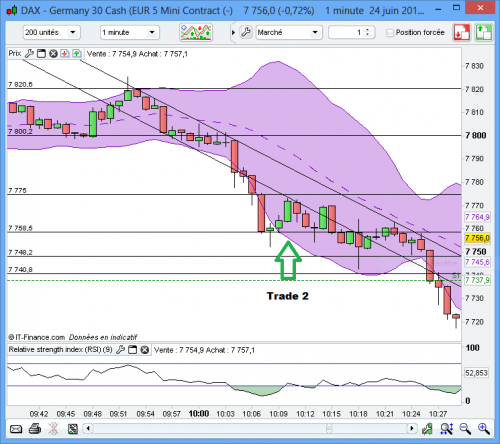Open order settings wrench icon
The height and width of the screenshot is (444, 500).
(246, 32)
